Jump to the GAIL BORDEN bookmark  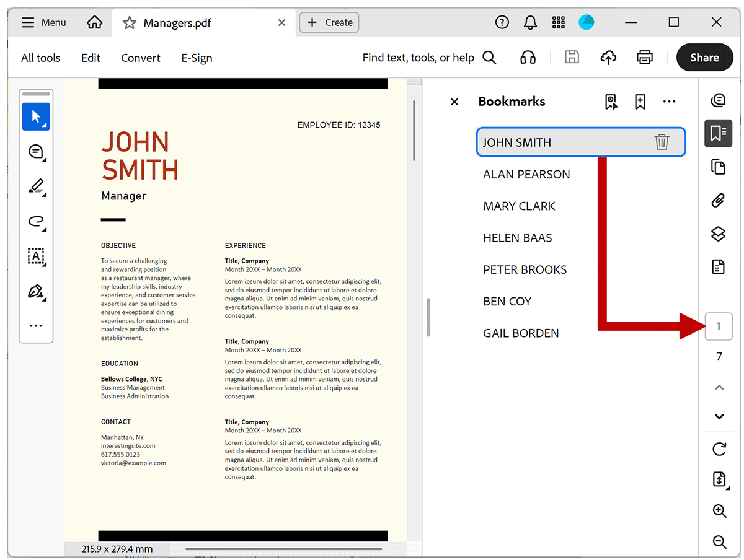[x=521, y=333]
